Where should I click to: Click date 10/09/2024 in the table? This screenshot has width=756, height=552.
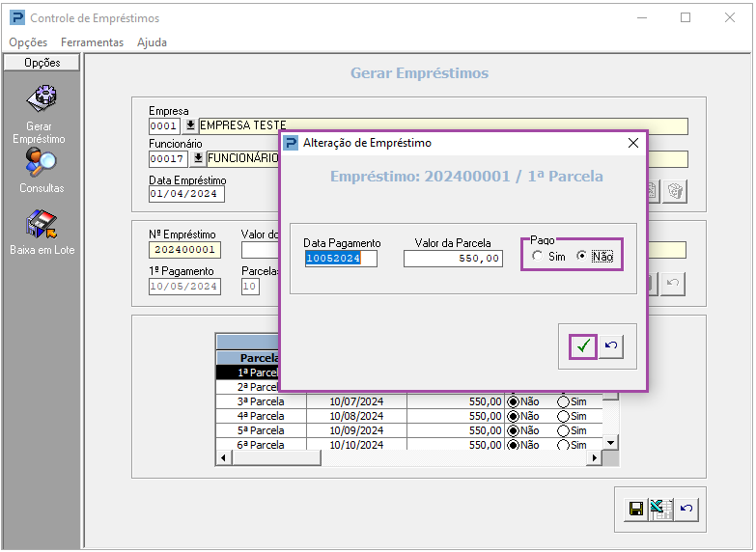pos(356,430)
